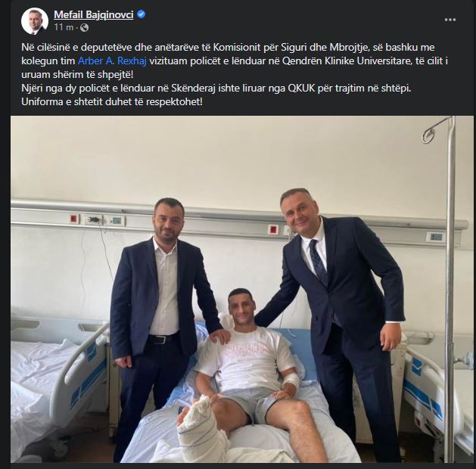Image resolution: width=476 pixels, height=469 pixels.
Task: Open the tagged Arber A. Rexhaj profile link
Action: [x=112, y=61]
